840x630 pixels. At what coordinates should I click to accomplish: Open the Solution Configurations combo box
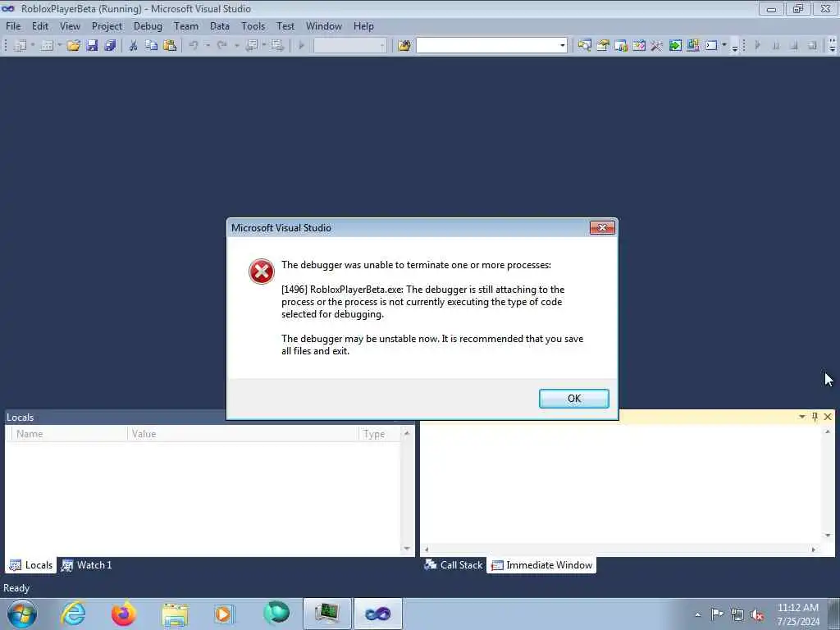[x=349, y=46]
